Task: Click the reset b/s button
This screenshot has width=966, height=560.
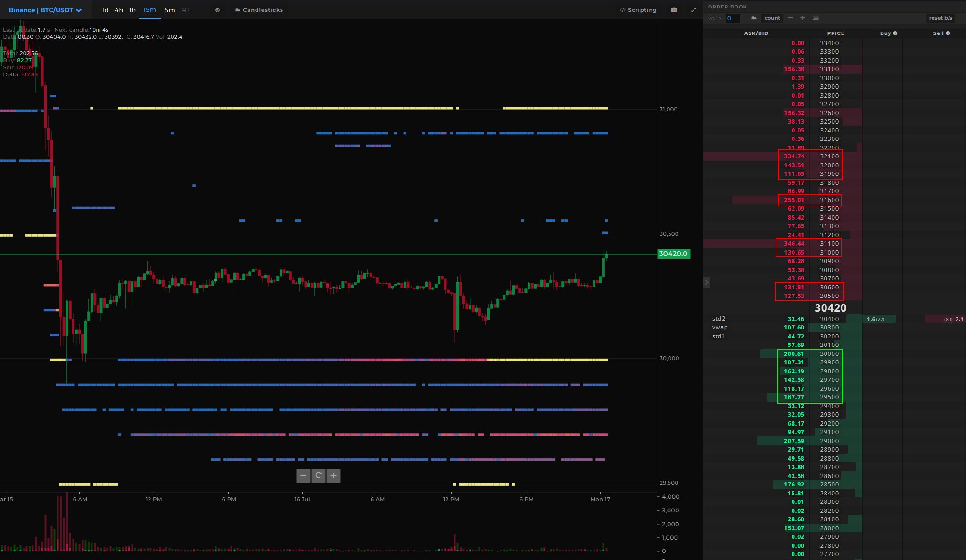Action: (941, 18)
